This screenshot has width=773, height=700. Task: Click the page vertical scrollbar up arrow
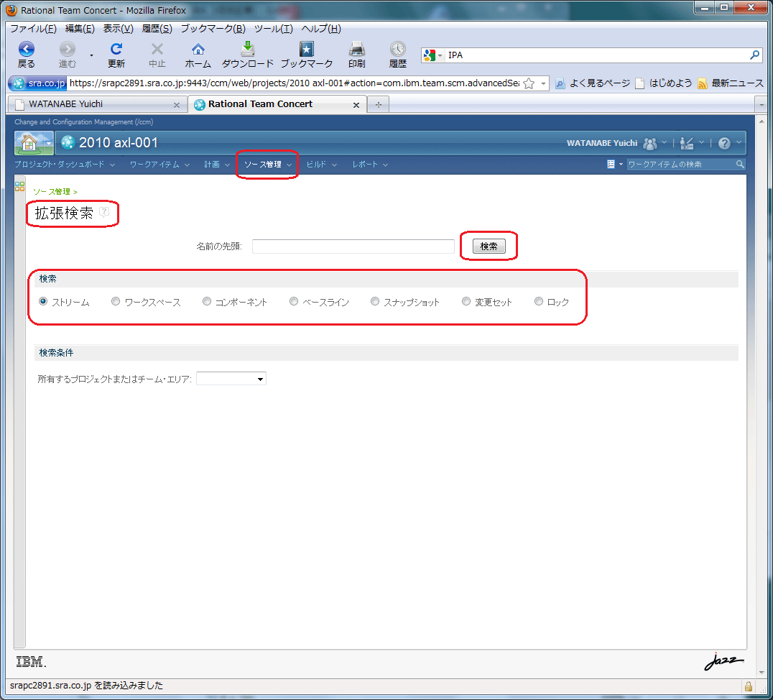point(762,121)
